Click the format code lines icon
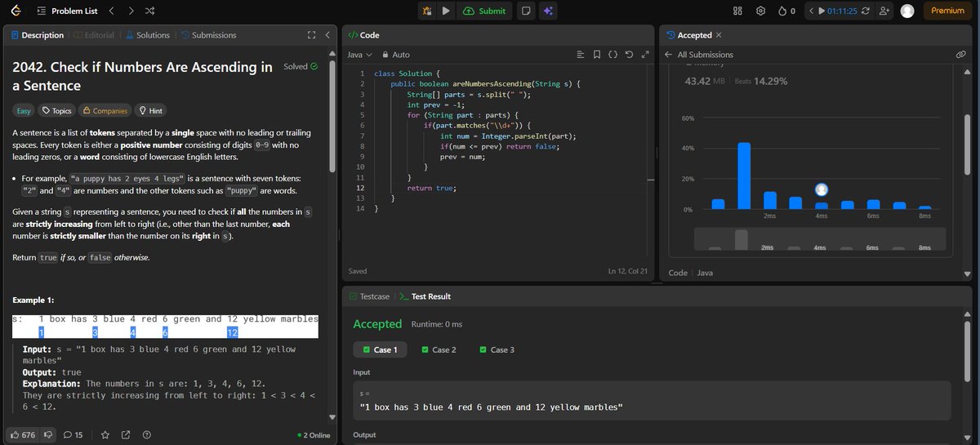980x445 pixels. click(581, 55)
